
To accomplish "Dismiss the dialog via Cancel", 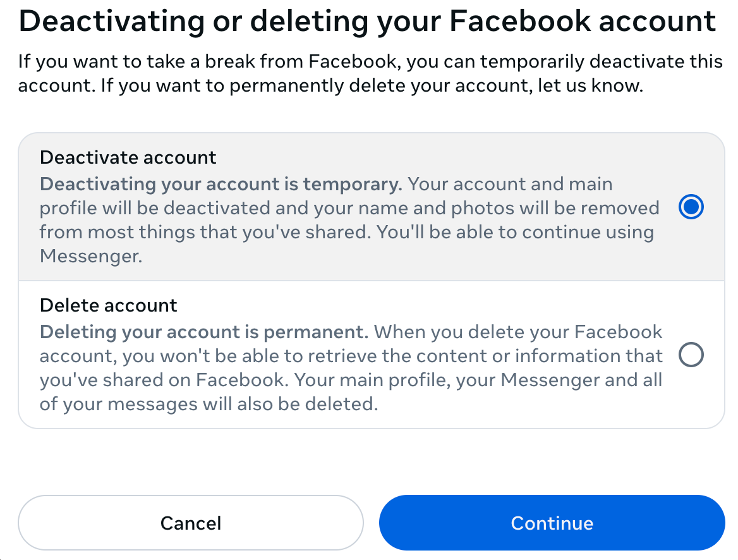I will [x=191, y=523].
